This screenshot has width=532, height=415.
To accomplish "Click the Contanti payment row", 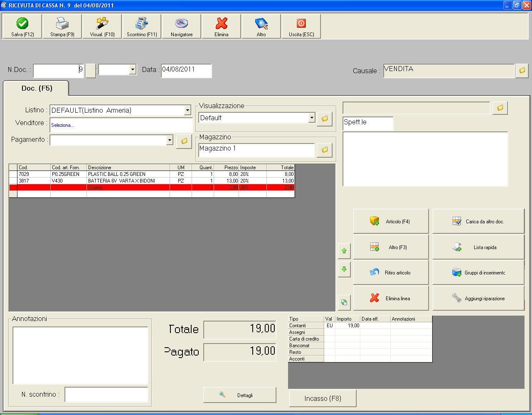I will click(x=360, y=326).
